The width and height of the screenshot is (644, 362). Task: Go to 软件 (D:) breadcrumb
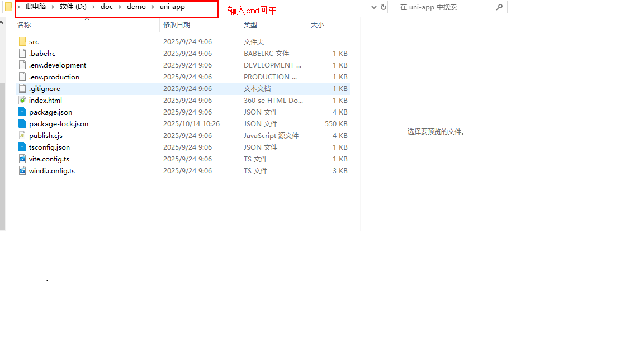coord(73,7)
